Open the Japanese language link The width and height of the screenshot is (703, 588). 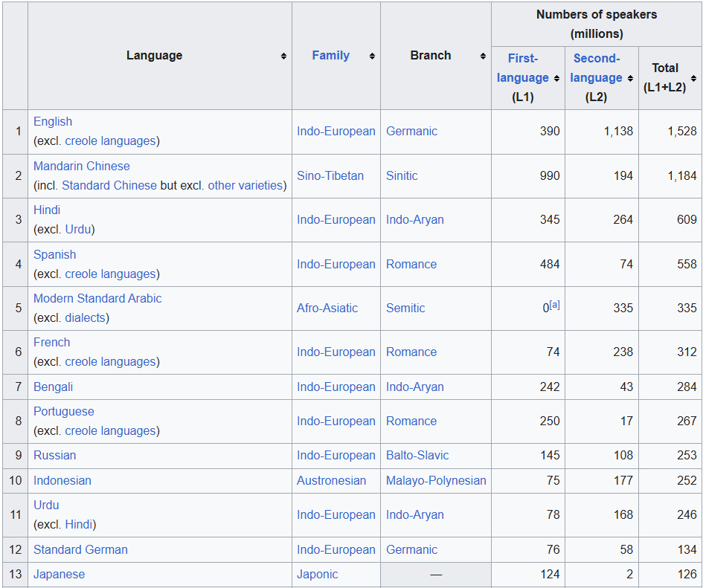click(60, 574)
